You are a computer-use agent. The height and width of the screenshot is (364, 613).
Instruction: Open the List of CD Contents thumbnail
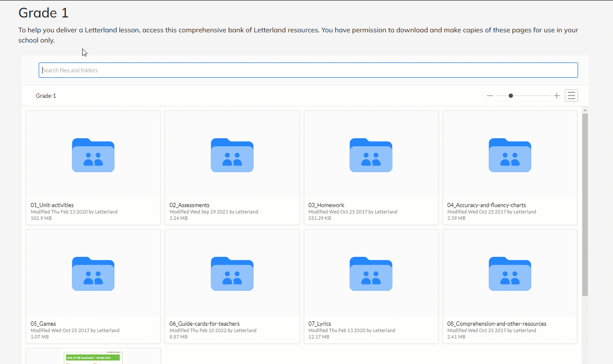click(x=93, y=356)
